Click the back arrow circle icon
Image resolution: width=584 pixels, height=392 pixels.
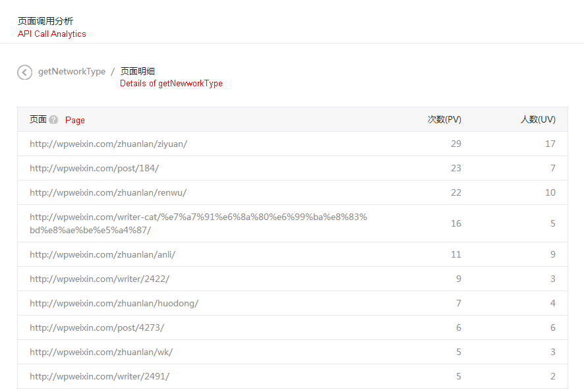tap(24, 72)
